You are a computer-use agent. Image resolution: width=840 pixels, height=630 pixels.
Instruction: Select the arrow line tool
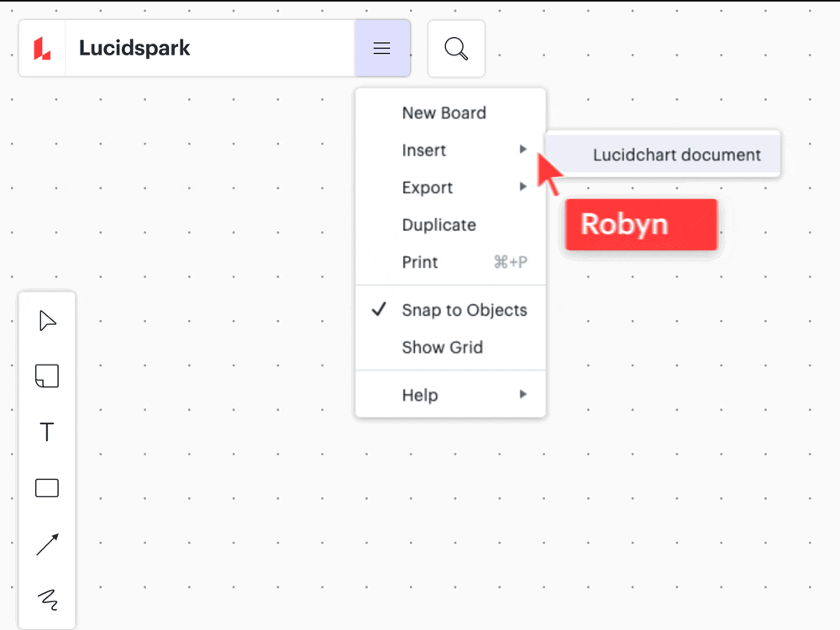pos(47,544)
